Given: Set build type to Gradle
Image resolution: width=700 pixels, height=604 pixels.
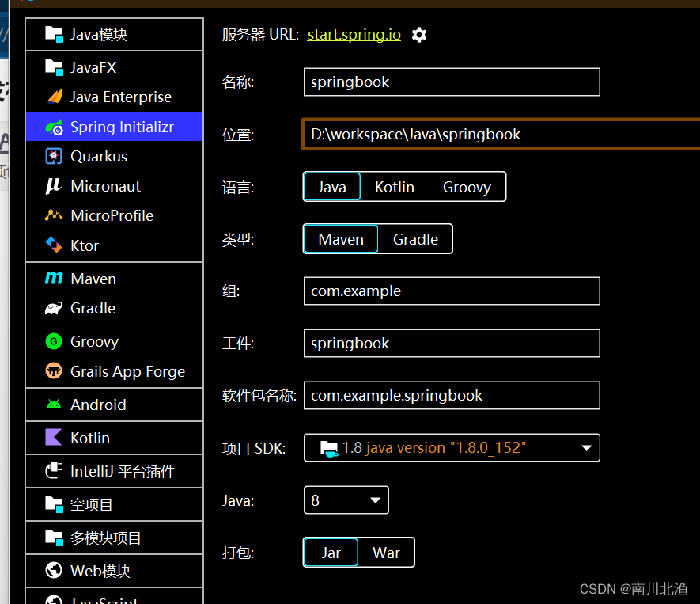Looking at the screenshot, I should (x=414, y=239).
